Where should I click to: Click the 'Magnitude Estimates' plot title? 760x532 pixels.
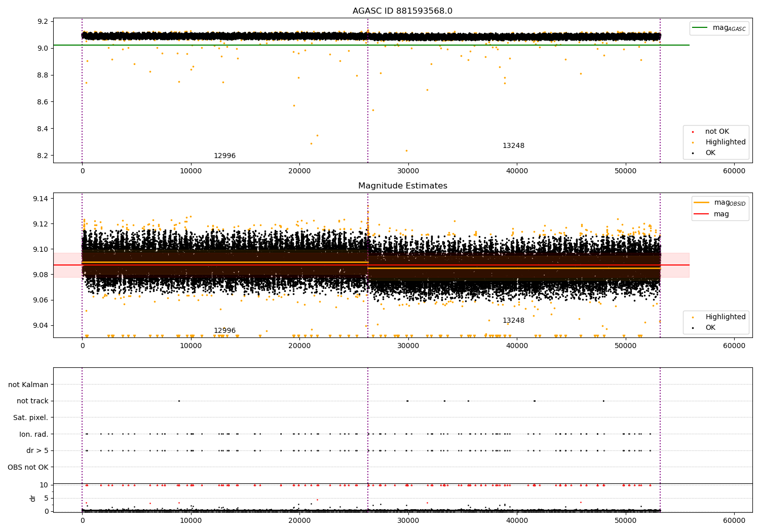[402, 186]
